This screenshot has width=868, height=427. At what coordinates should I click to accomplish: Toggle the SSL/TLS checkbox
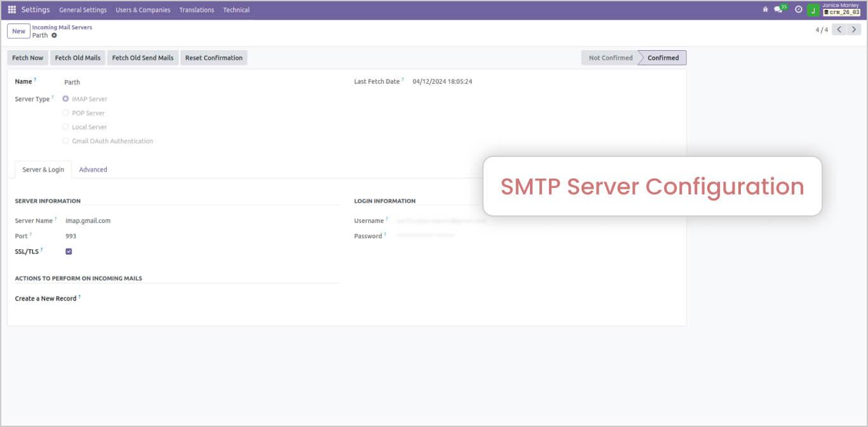point(69,251)
